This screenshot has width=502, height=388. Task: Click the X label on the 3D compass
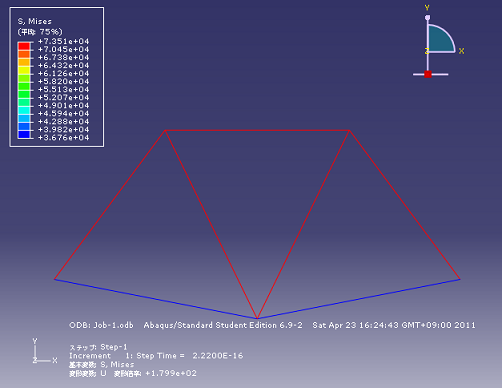tap(461, 51)
